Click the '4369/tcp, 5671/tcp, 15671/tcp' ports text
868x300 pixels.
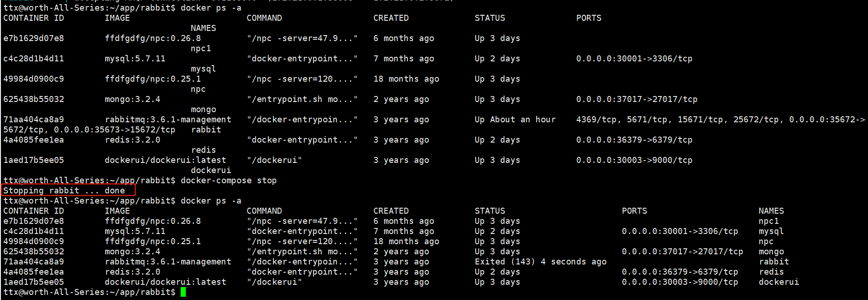click(650, 120)
